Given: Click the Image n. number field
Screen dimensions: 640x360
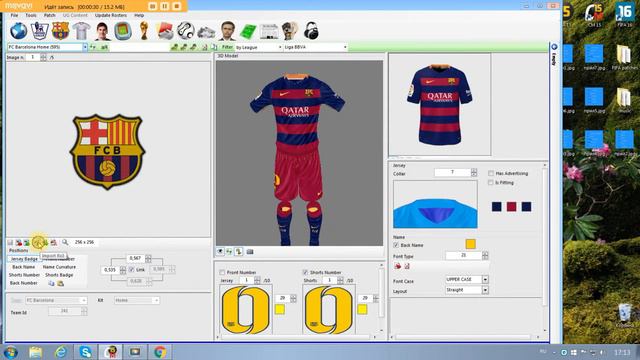Looking at the screenshot, I should (x=33, y=58).
